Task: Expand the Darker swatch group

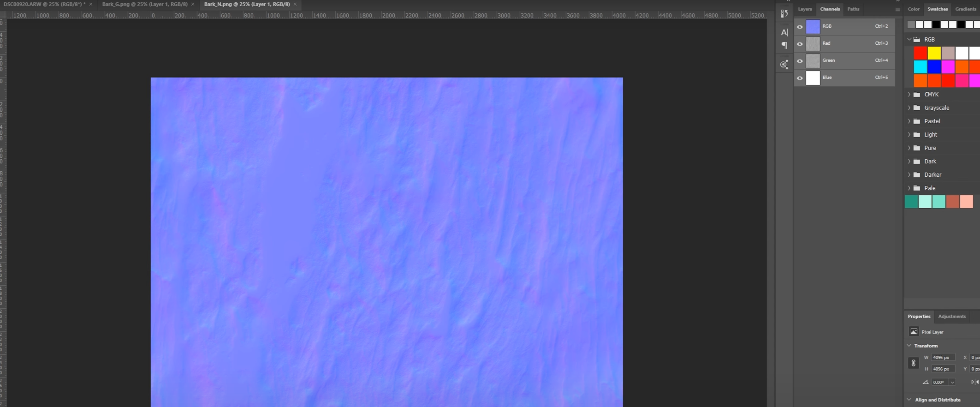Action: 909,175
